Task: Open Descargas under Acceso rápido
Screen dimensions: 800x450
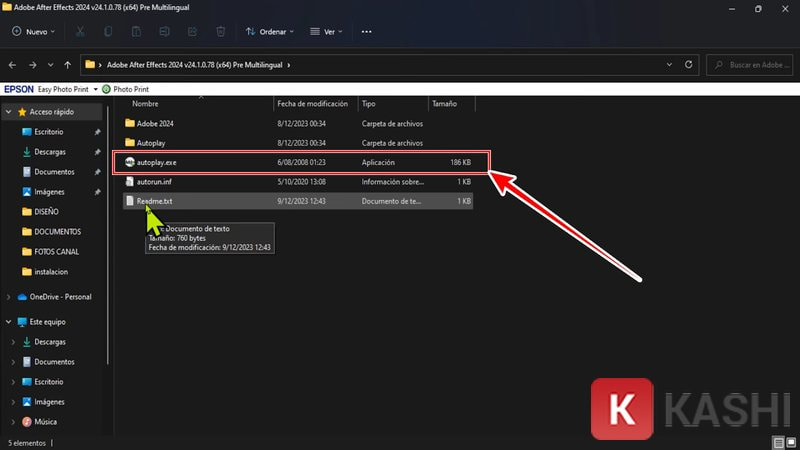Action: click(x=49, y=152)
